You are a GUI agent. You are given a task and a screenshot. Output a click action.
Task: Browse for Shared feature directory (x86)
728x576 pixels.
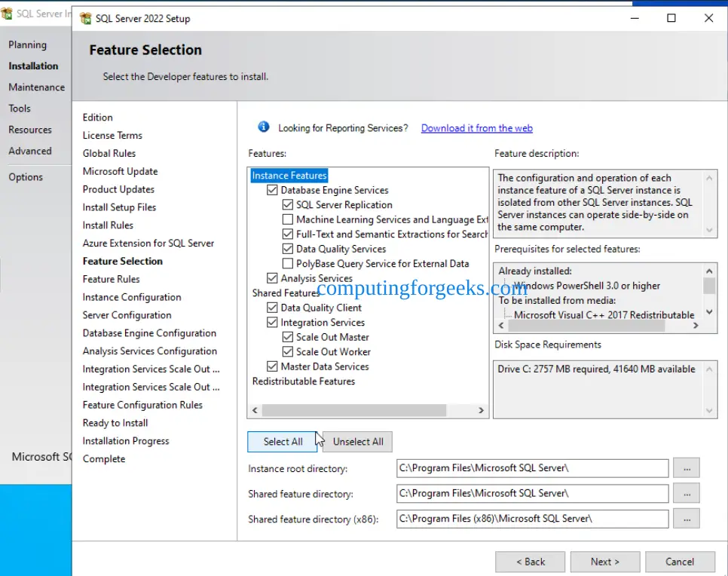(x=687, y=519)
